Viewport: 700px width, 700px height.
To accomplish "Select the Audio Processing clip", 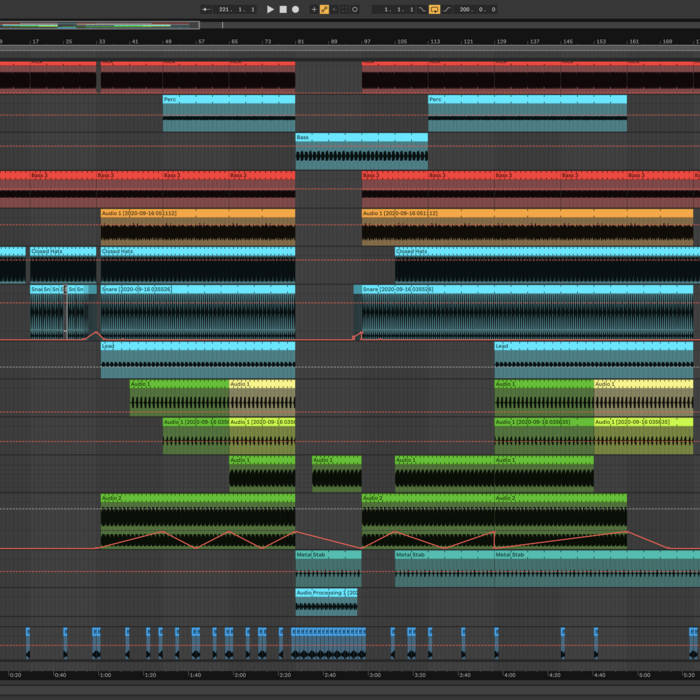I will [x=327, y=593].
